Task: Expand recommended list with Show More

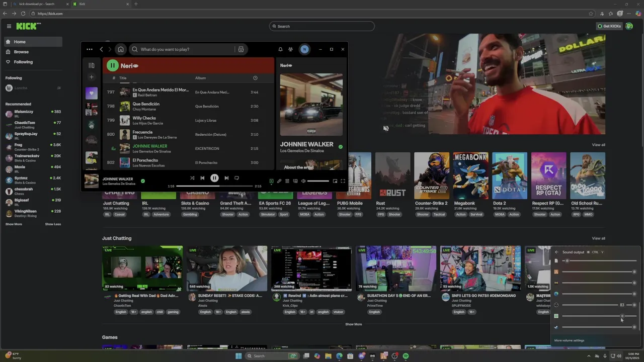Action: pyautogui.click(x=14, y=224)
